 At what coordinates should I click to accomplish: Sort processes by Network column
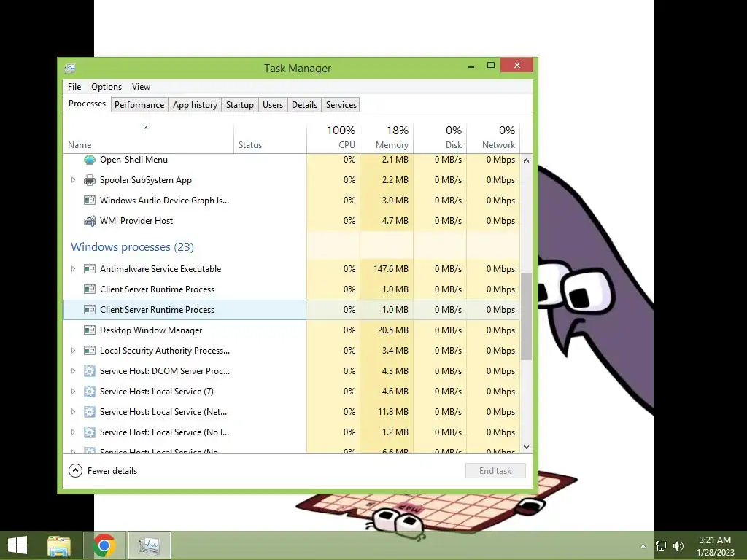[493, 137]
